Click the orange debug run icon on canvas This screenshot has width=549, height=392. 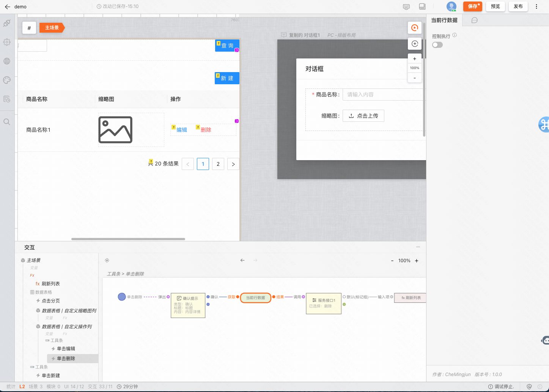click(x=415, y=28)
